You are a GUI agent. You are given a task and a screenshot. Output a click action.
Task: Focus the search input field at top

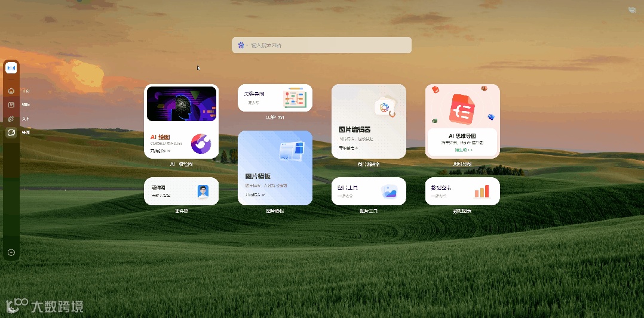coord(321,45)
